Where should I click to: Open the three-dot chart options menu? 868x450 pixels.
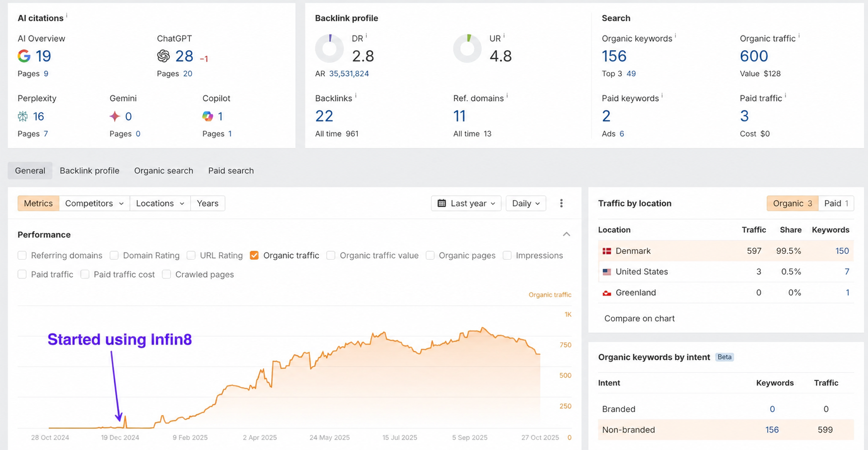point(562,203)
